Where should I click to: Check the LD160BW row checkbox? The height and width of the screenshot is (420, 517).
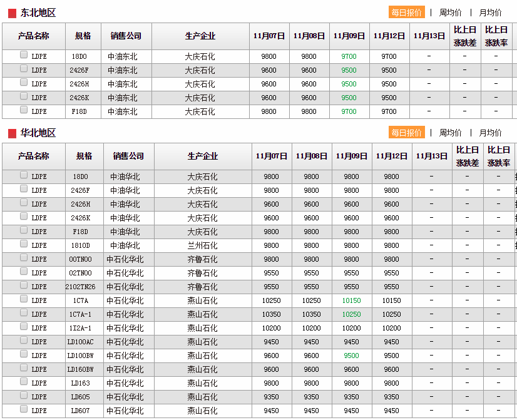pyautogui.click(x=23, y=368)
